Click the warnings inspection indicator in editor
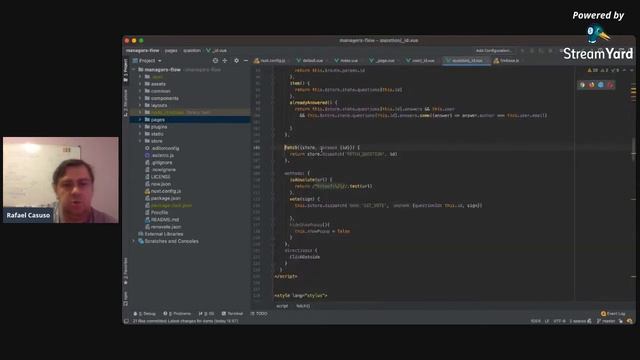This screenshot has height=360, width=640. 593,71
